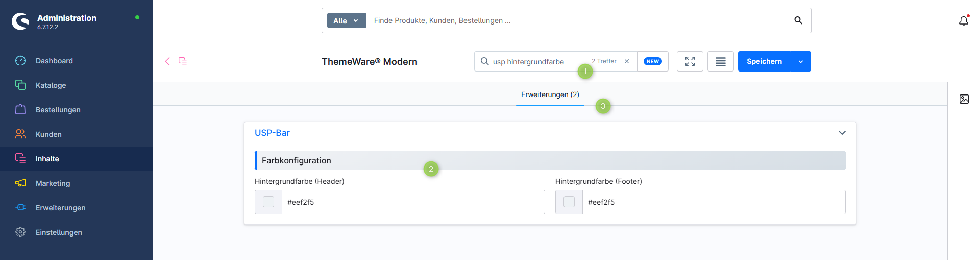Collapse the USP-Bar card chevron
Image resolution: width=980 pixels, height=260 pixels.
pos(842,133)
